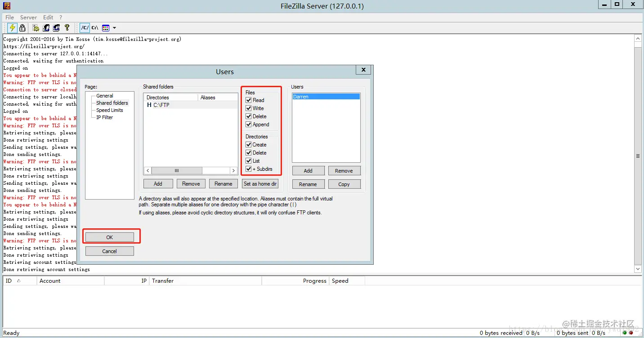Click Remove under Users list
Image resolution: width=644 pixels, height=338 pixels.
tap(344, 171)
